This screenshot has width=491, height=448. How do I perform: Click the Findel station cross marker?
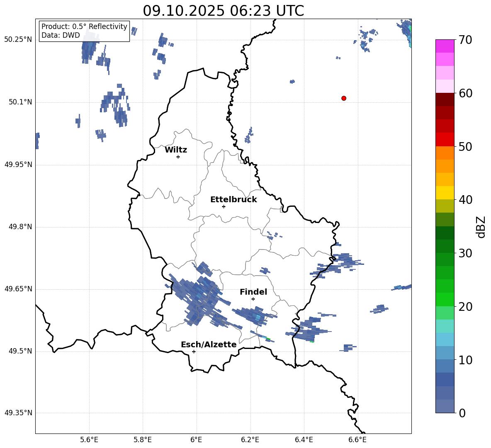253,299
